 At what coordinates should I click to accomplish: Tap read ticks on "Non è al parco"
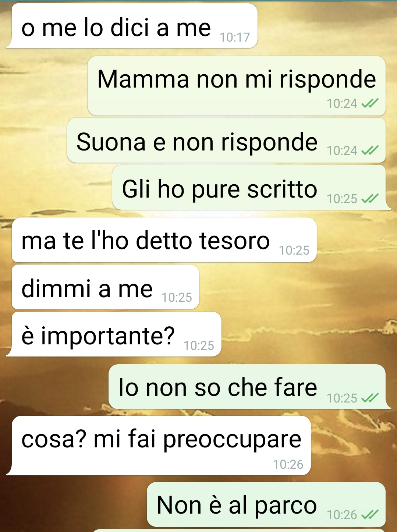[370, 515]
